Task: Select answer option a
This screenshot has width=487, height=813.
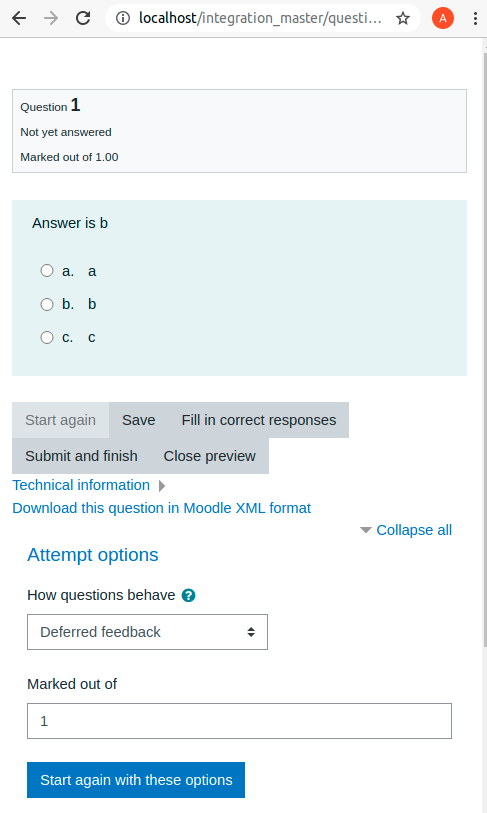Action: pos(47,271)
